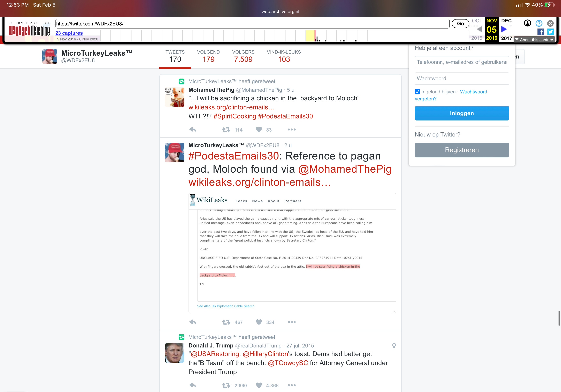Open the 23 captures link
The image size is (561, 392).
pos(69,33)
